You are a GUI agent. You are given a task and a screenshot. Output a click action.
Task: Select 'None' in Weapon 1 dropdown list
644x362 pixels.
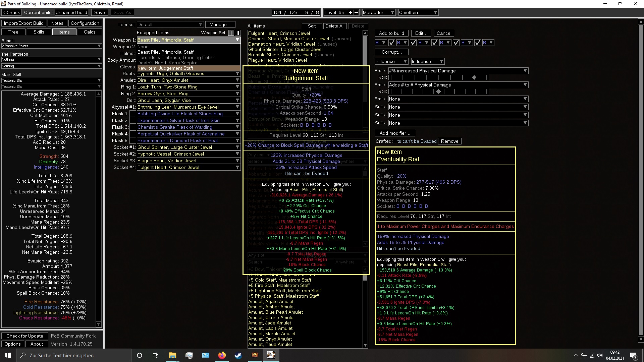pos(189,47)
